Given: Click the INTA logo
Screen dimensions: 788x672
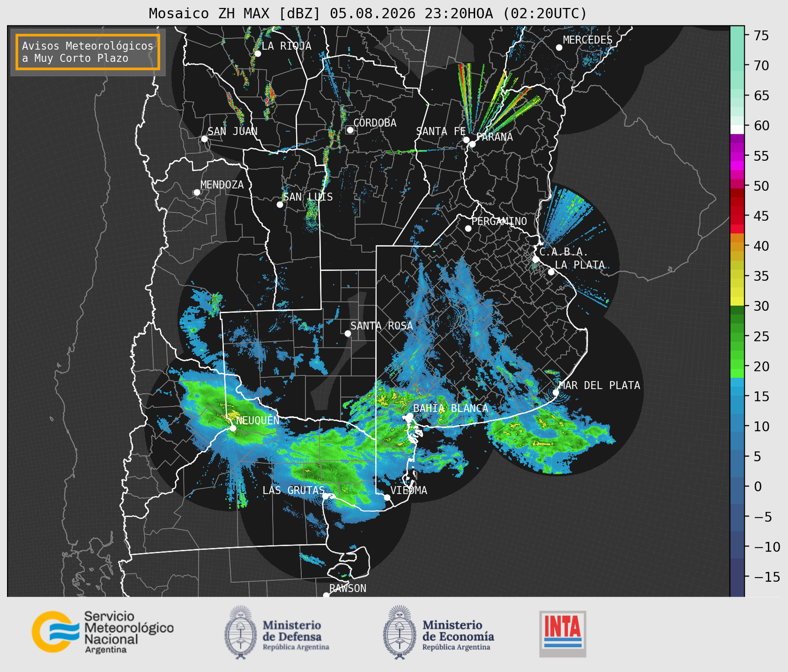Looking at the screenshot, I should coord(562,634).
